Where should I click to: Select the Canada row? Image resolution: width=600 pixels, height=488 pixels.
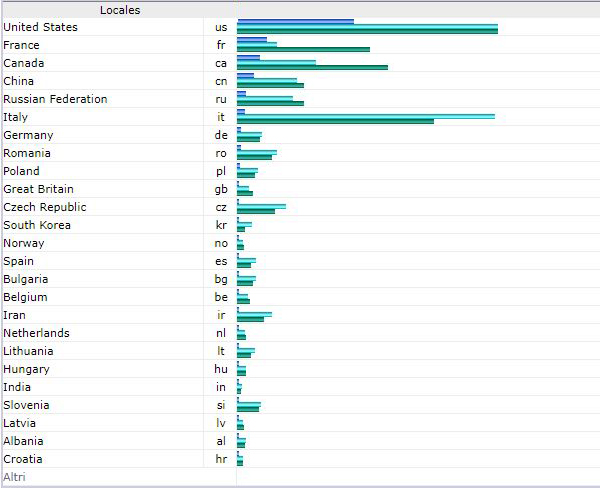(300, 63)
